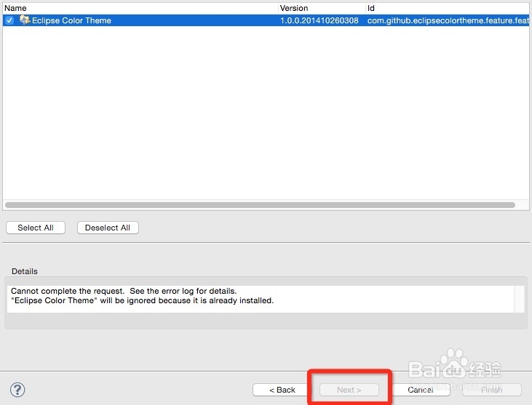
Task: Click the disabled Finish button
Action: (x=492, y=390)
